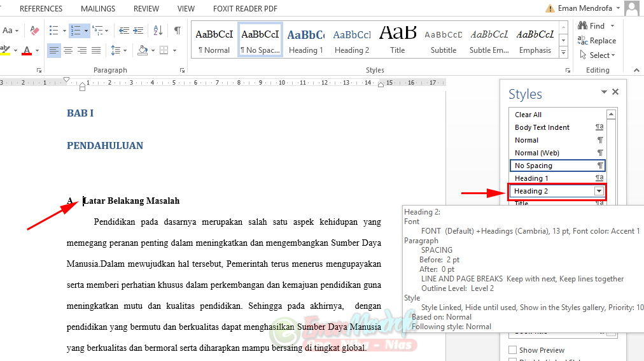This screenshot has width=644, height=361.
Task: Select No Spacing in Styles pane
Action: coord(557,166)
